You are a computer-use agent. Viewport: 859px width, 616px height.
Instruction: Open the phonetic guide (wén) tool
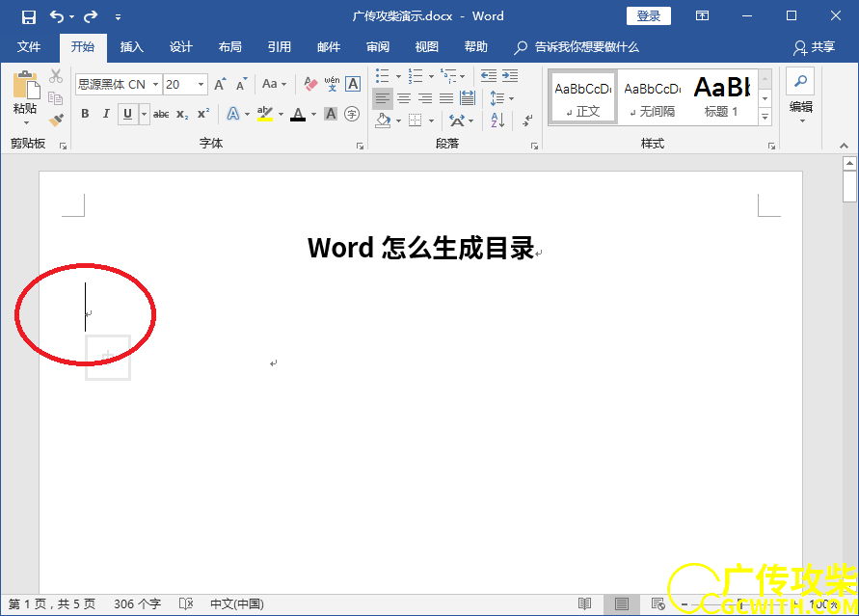(332, 84)
